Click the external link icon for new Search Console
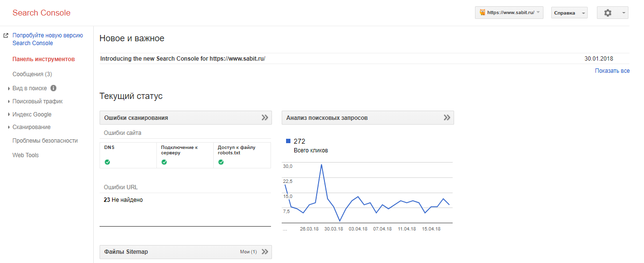Image resolution: width=644 pixels, height=263 pixels. 6,35
